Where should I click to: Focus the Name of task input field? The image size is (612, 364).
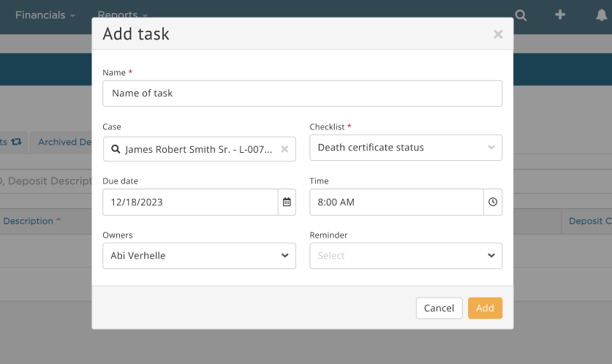coord(302,94)
